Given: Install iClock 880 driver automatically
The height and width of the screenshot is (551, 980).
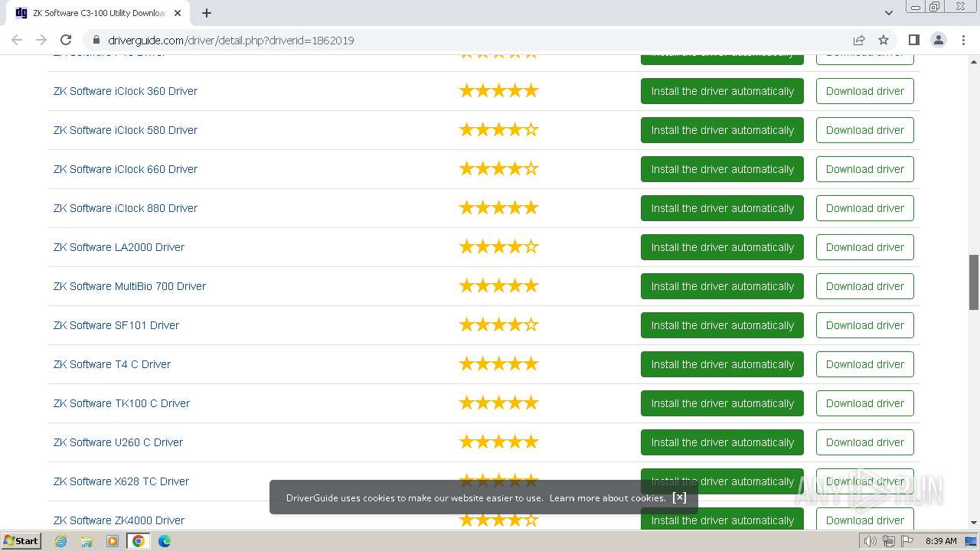Looking at the screenshot, I should (722, 208).
